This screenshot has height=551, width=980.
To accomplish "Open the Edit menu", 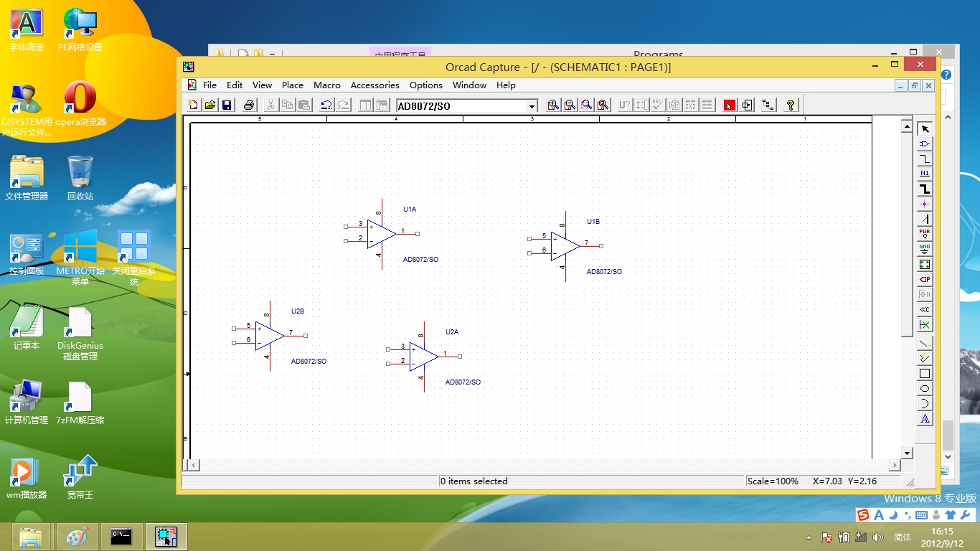I will pyautogui.click(x=235, y=85).
